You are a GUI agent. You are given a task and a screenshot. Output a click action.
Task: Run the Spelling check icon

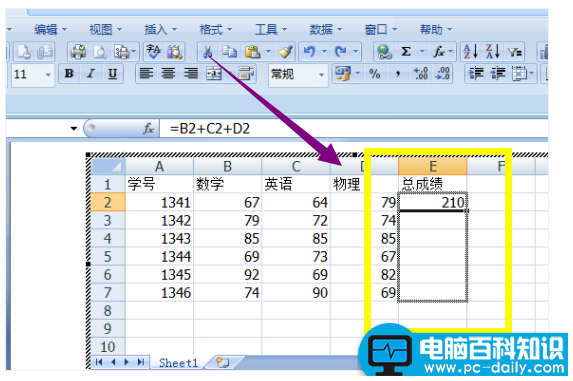tap(153, 52)
